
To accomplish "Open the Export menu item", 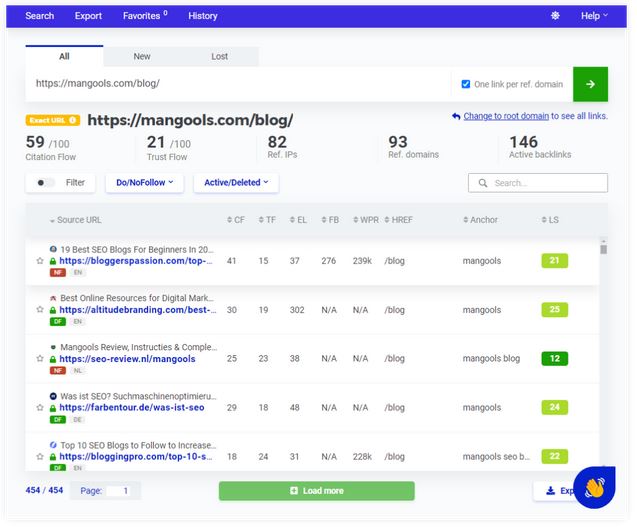I will (88, 16).
